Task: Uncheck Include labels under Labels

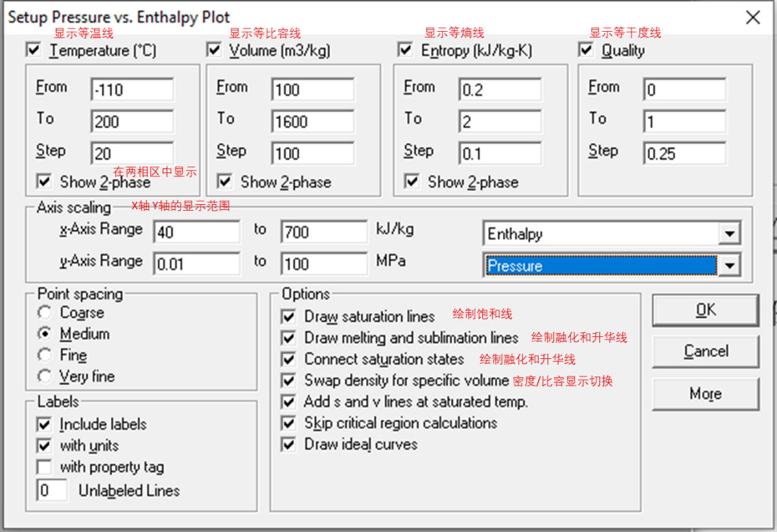Action: (43, 424)
